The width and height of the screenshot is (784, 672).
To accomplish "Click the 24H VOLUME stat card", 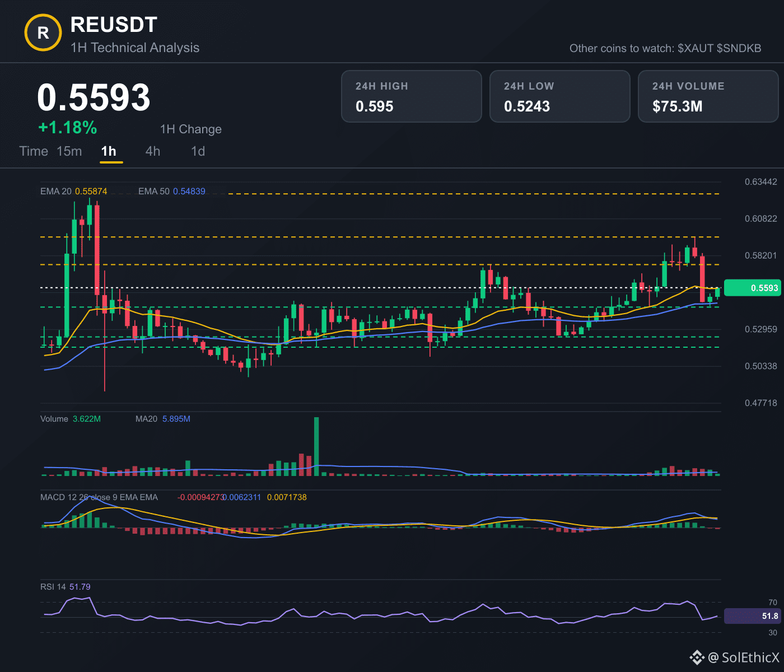I will pos(708,96).
